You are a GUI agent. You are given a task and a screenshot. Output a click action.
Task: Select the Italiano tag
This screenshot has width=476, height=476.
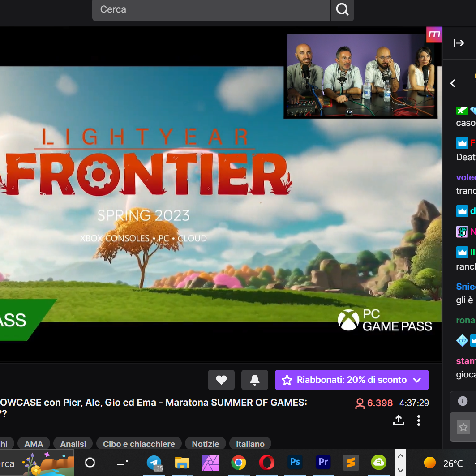point(250,444)
